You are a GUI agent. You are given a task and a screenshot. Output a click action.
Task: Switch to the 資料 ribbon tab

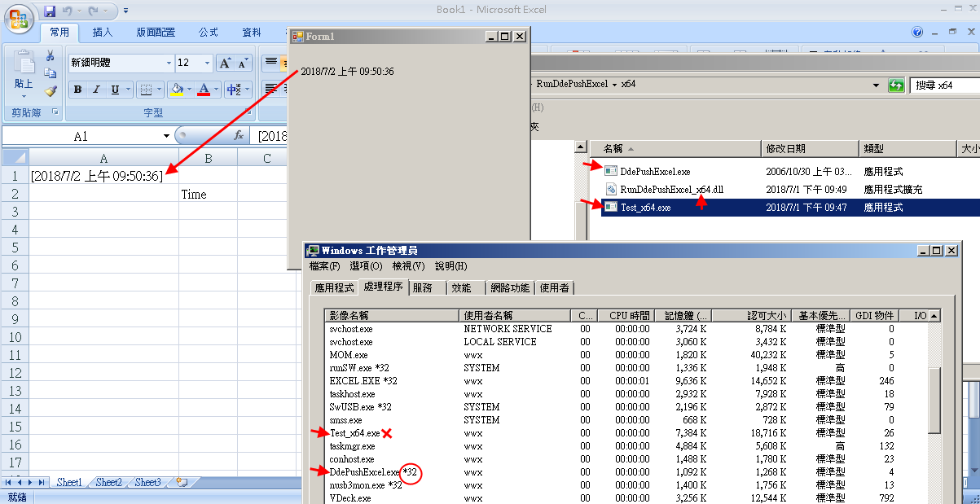(x=252, y=33)
